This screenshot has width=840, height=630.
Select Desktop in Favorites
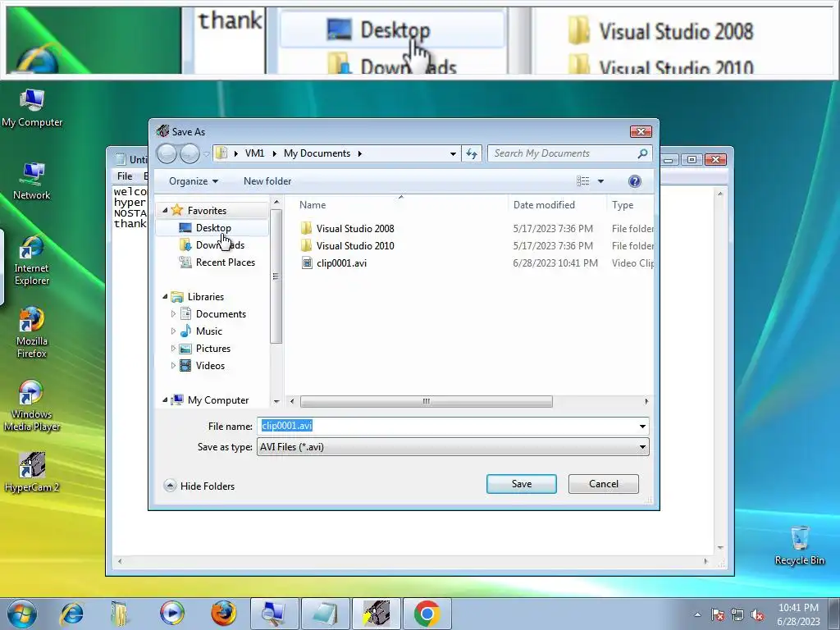click(x=212, y=228)
